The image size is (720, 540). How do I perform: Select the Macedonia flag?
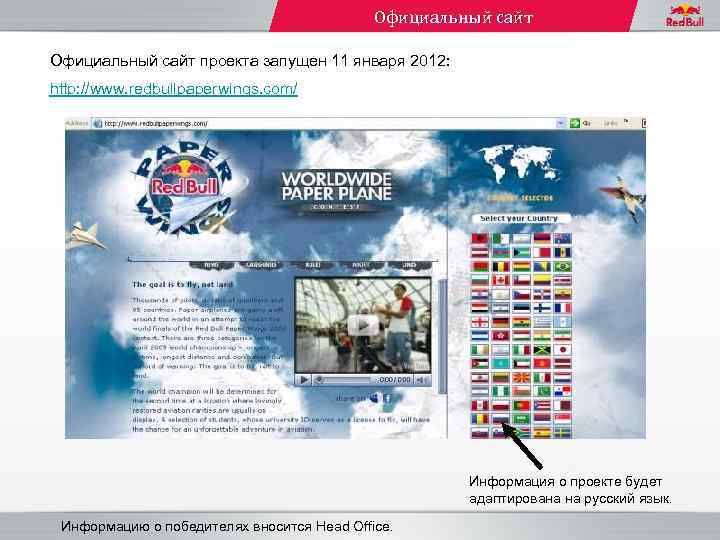[x=521, y=378]
